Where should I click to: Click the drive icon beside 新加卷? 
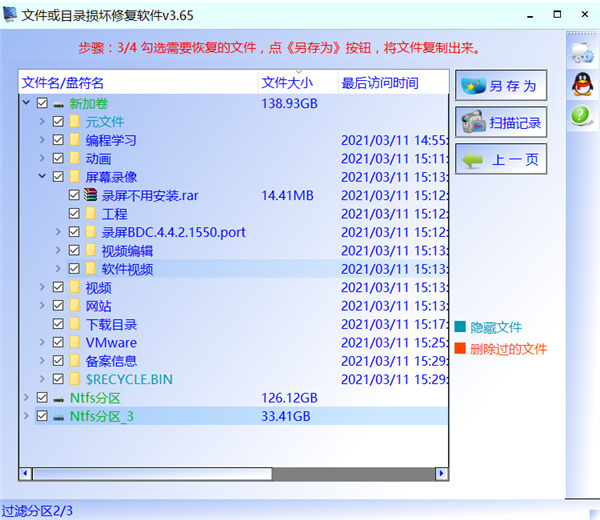coord(59,104)
